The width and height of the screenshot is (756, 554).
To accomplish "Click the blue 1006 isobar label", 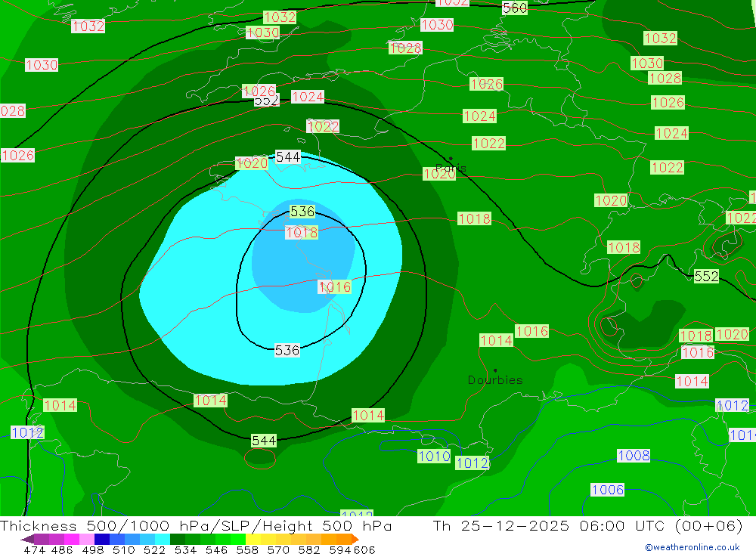I will tap(608, 490).
